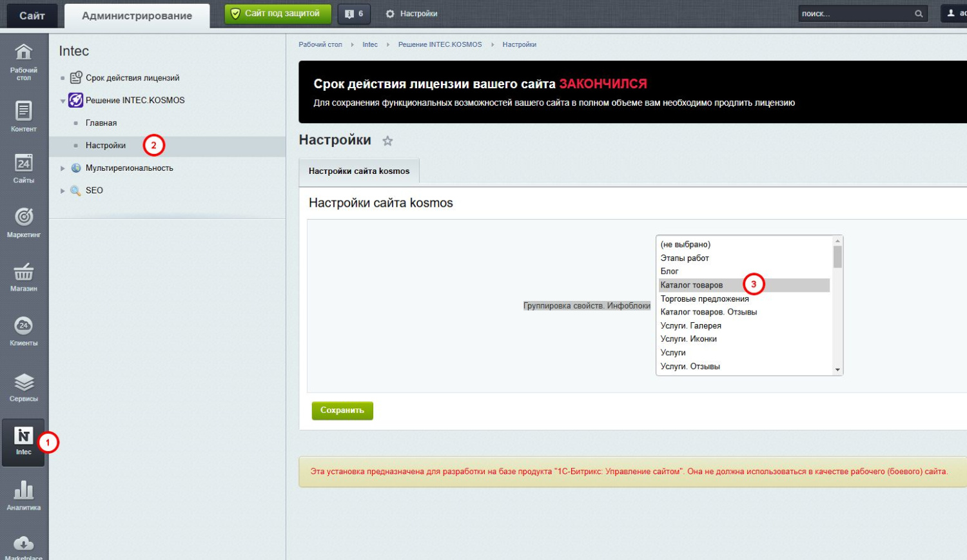Click the SEO magnifier icon
Image resolution: width=967 pixels, height=560 pixels.
pyautogui.click(x=76, y=190)
